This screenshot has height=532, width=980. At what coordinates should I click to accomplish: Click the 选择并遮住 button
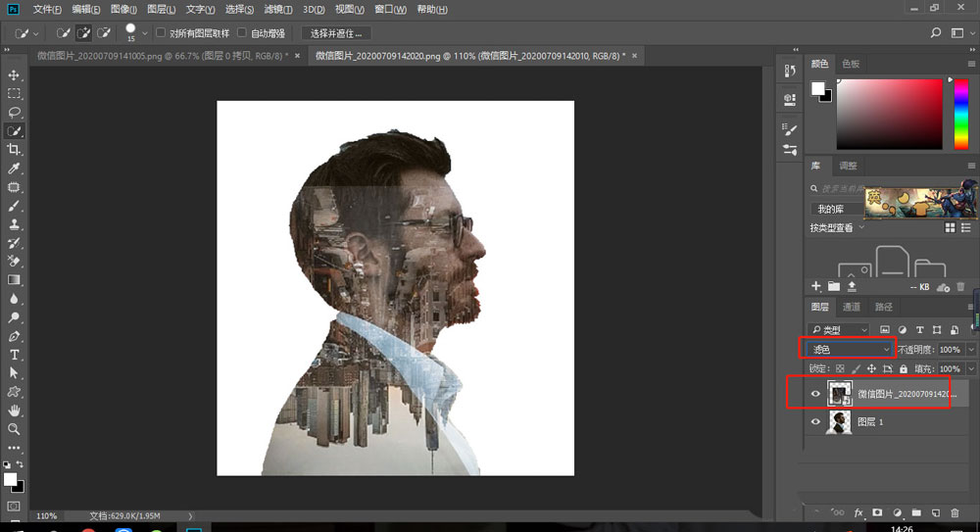(336, 32)
